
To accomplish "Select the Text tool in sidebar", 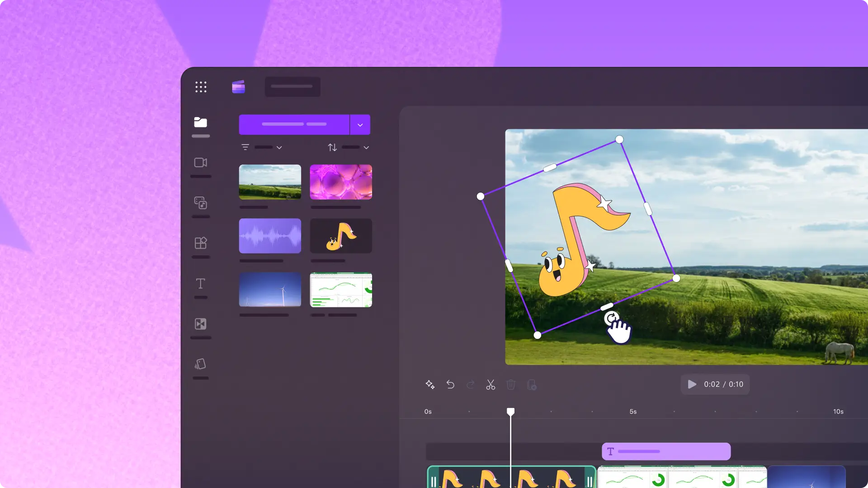I will pyautogui.click(x=200, y=284).
